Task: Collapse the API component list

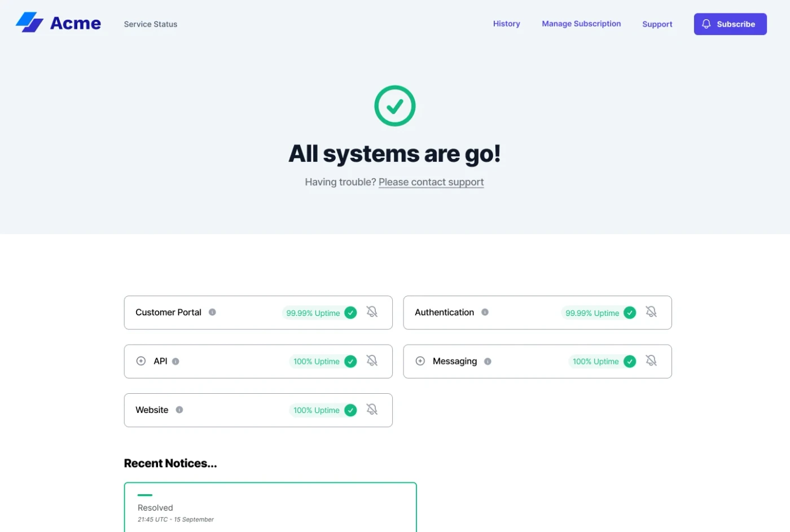Action: (x=141, y=360)
